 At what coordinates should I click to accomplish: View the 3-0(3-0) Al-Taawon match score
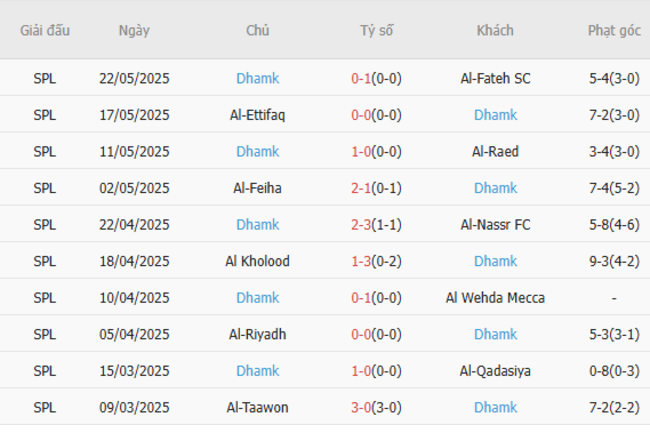tap(376, 407)
